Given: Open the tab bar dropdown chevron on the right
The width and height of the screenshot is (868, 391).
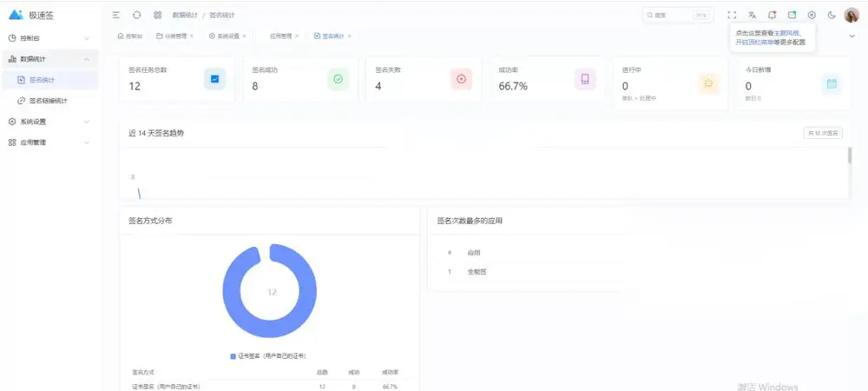Looking at the screenshot, I should [x=852, y=36].
